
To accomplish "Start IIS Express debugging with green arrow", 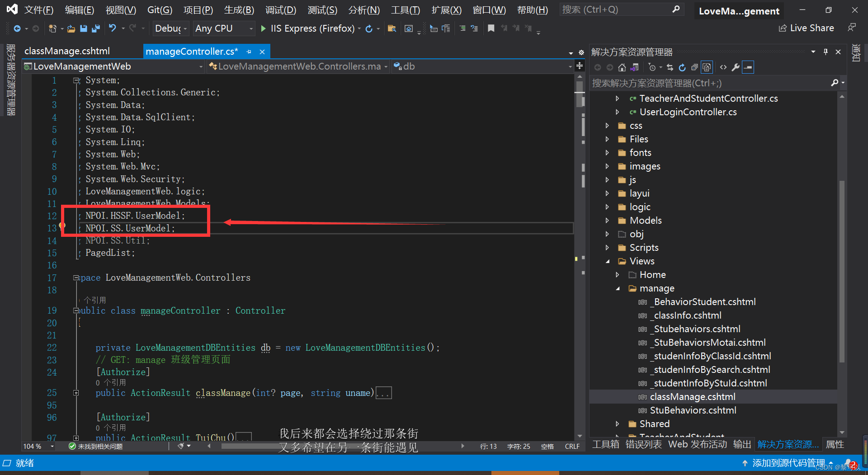I will 264,28.
